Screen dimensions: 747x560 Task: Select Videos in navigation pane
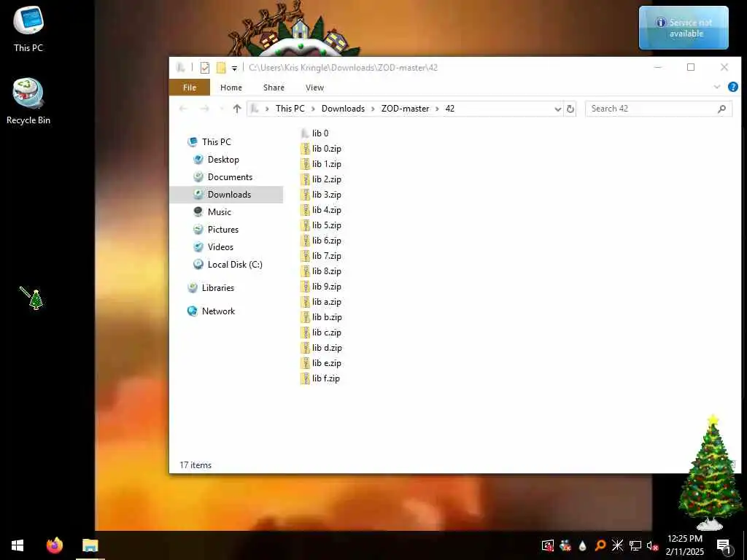[220, 247]
